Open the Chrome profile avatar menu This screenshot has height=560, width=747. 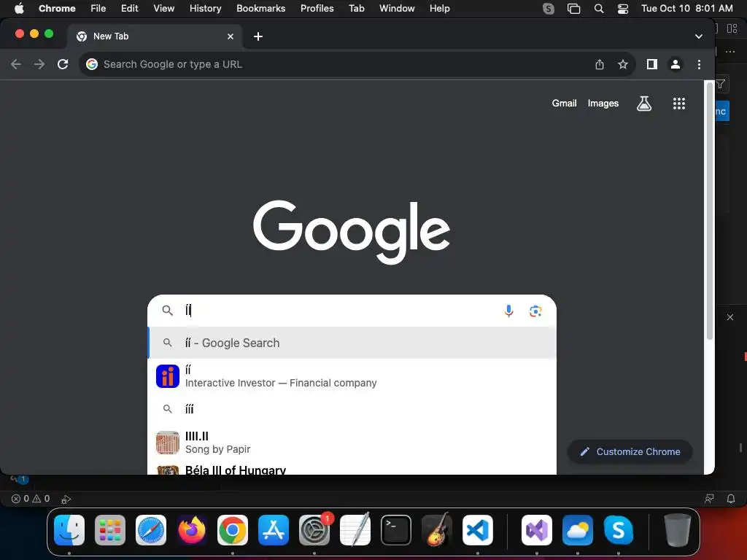coord(675,64)
